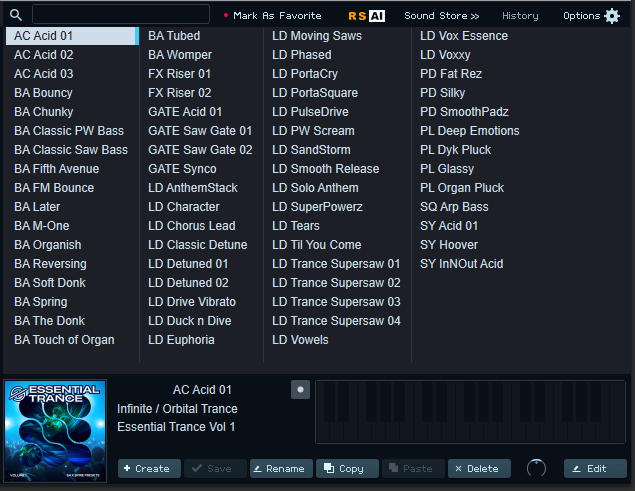This screenshot has height=491, width=635.
Task: Select the preset 'FX Riser 01'
Action: [x=179, y=74]
